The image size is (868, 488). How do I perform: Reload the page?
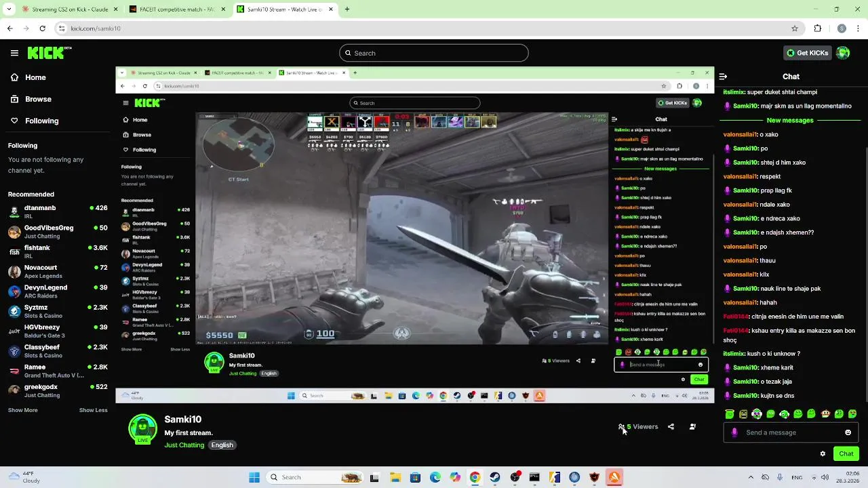point(42,28)
